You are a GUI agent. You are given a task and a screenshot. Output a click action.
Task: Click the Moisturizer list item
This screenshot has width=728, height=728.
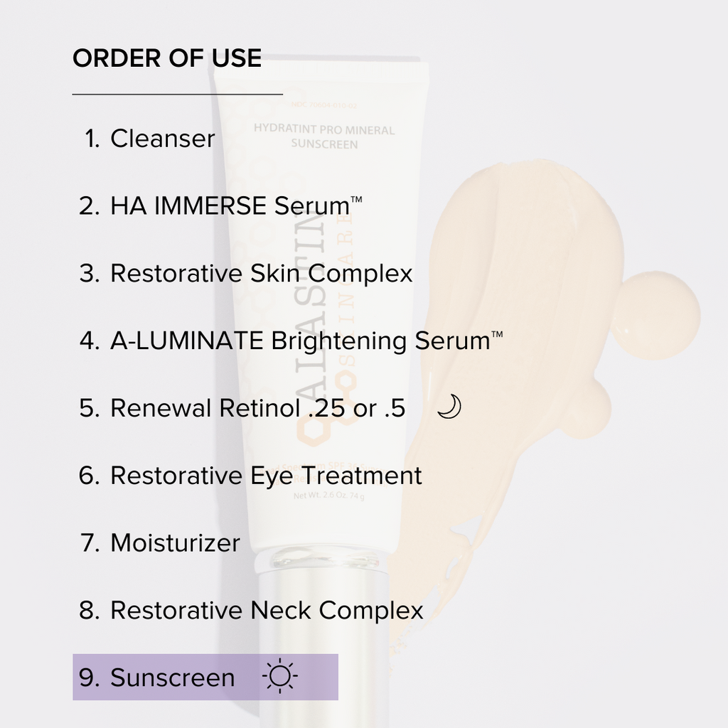click(175, 543)
